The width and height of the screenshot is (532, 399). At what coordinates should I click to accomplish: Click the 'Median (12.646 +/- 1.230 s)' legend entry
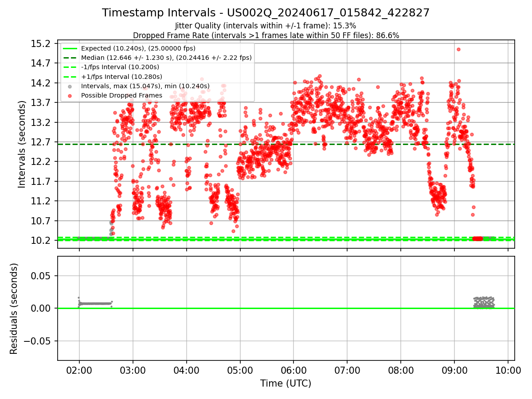(166, 58)
